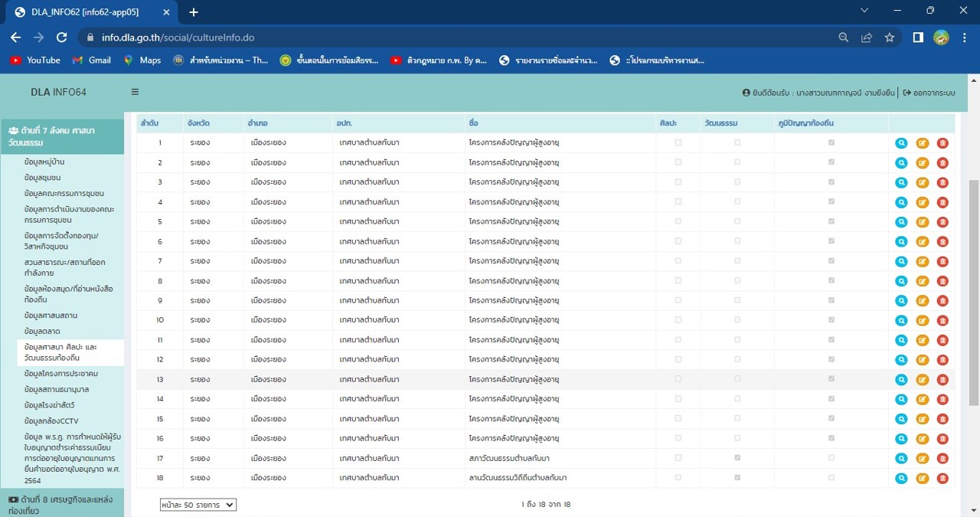The image size is (980, 517).
Task: Open ข้อมูลกล้องCCTV from the sidebar
Action: pyautogui.click(x=51, y=420)
